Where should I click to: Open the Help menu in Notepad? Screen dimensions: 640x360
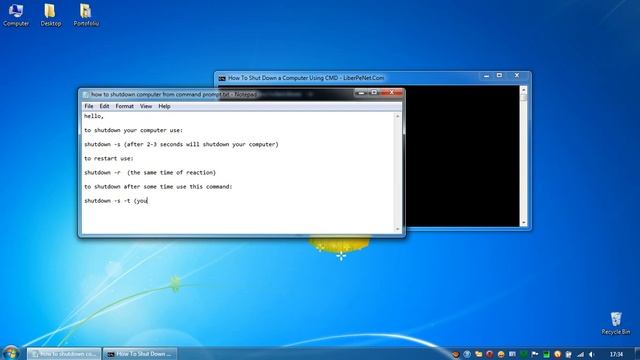pos(164,106)
